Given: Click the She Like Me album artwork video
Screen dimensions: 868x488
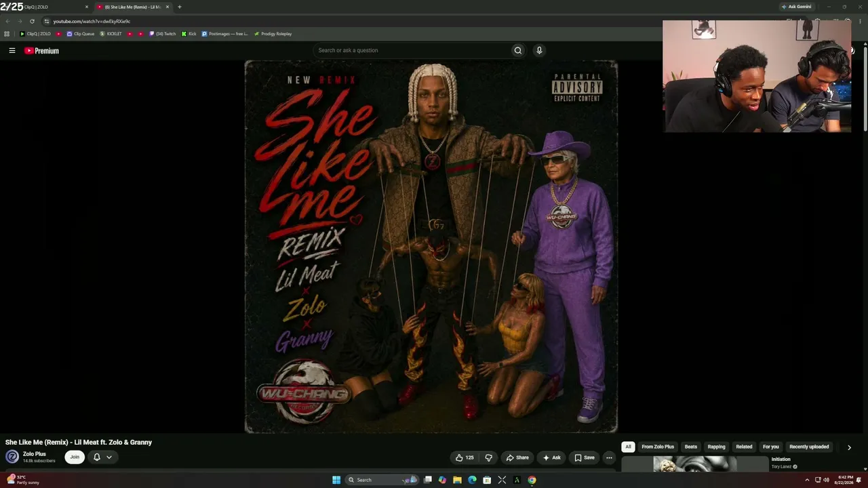Looking at the screenshot, I should (431, 247).
